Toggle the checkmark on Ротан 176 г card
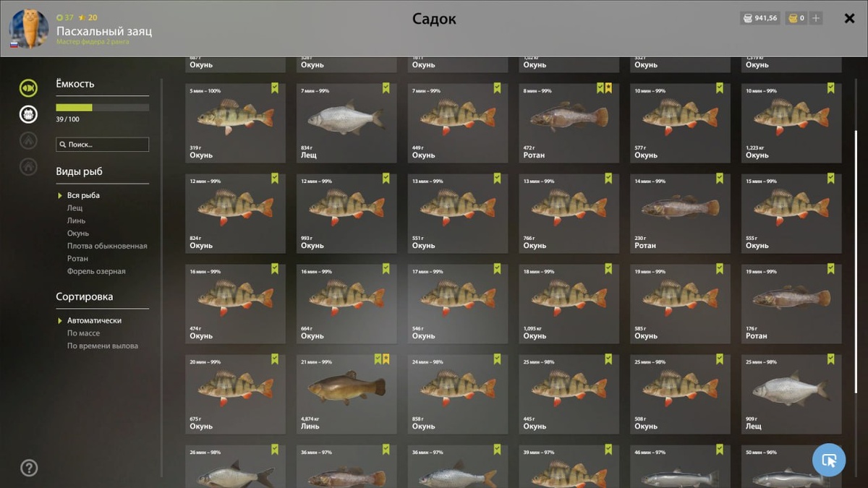This screenshot has height=488, width=868. click(831, 268)
